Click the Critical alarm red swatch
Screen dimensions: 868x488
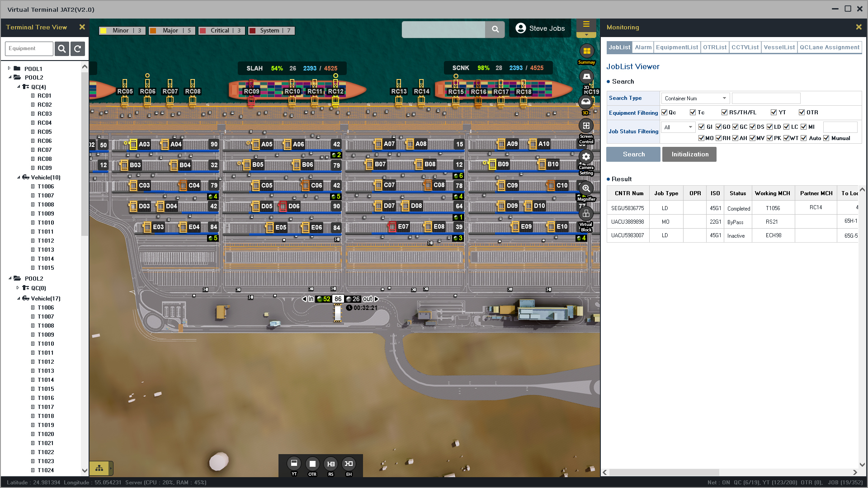203,31
